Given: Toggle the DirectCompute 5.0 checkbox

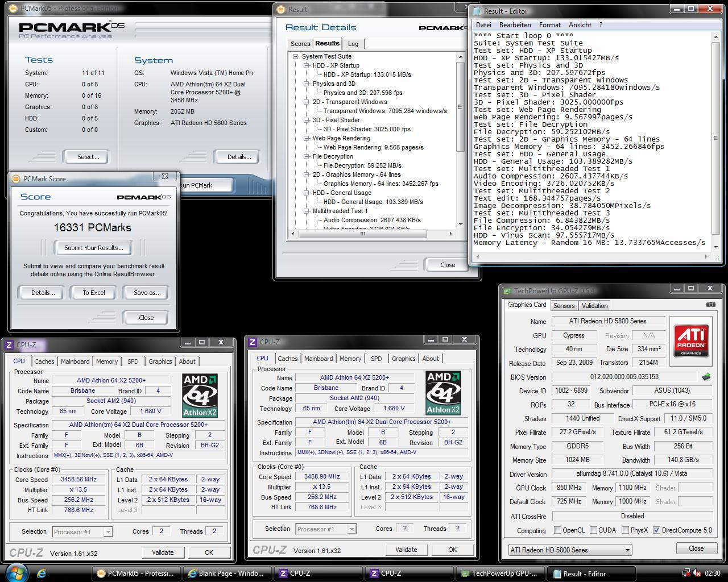Looking at the screenshot, I should pyautogui.click(x=656, y=530).
